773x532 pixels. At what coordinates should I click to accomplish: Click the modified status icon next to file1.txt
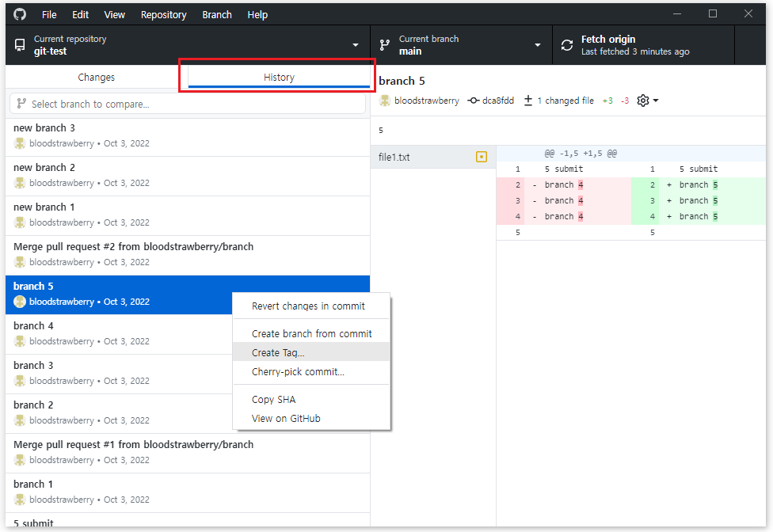482,157
